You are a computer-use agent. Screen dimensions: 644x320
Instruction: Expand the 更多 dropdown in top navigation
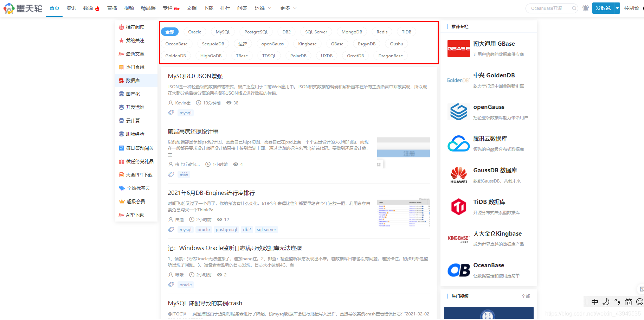click(x=288, y=8)
